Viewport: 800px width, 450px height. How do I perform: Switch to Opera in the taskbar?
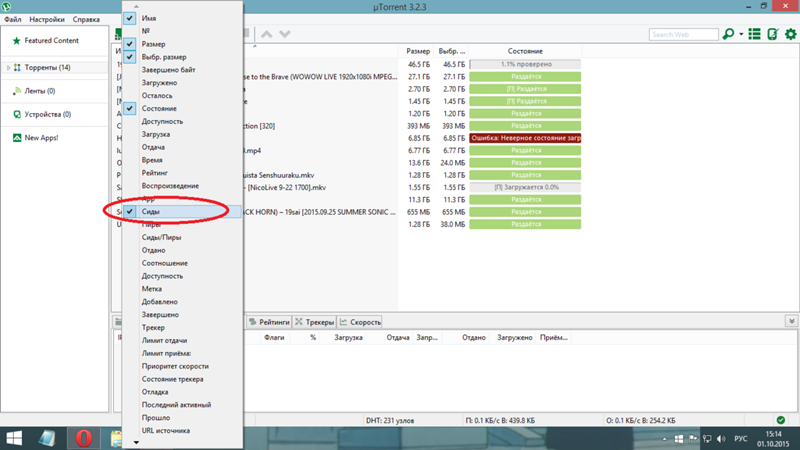click(84, 438)
